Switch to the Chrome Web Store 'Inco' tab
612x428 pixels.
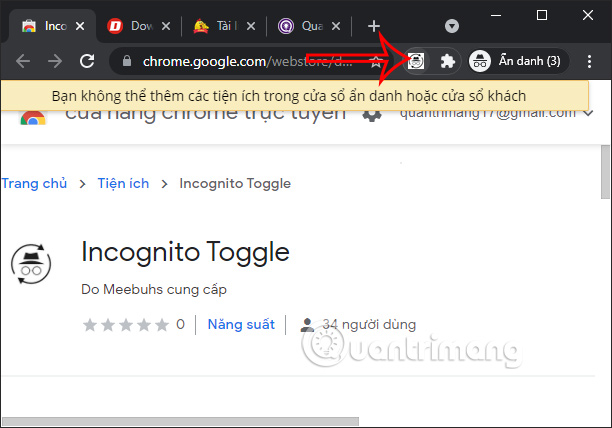[51, 26]
